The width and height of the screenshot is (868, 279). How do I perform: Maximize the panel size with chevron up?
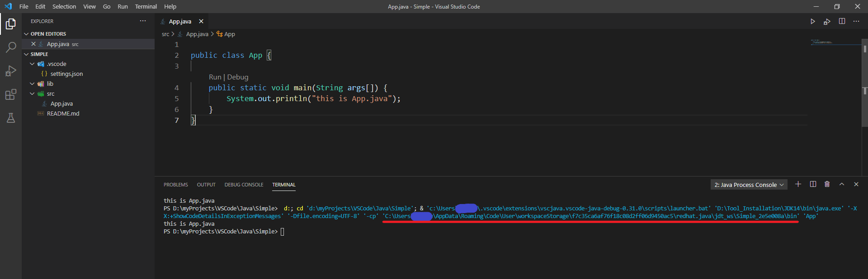click(x=842, y=184)
